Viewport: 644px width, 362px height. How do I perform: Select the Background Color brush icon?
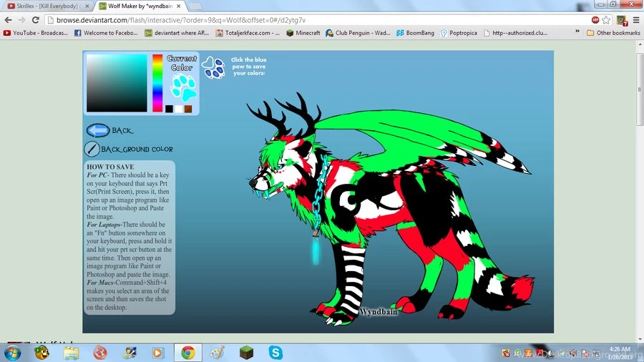(x=92, y=149)
